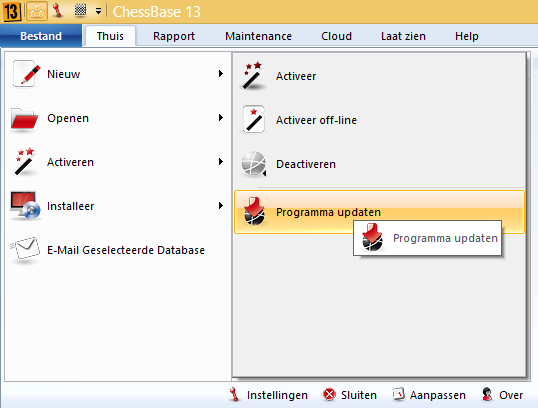Open the Bestand menu

tap(41, 36)
